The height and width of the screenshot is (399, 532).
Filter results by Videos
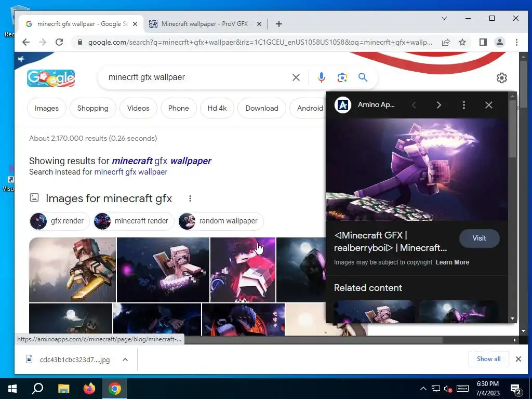138,108
